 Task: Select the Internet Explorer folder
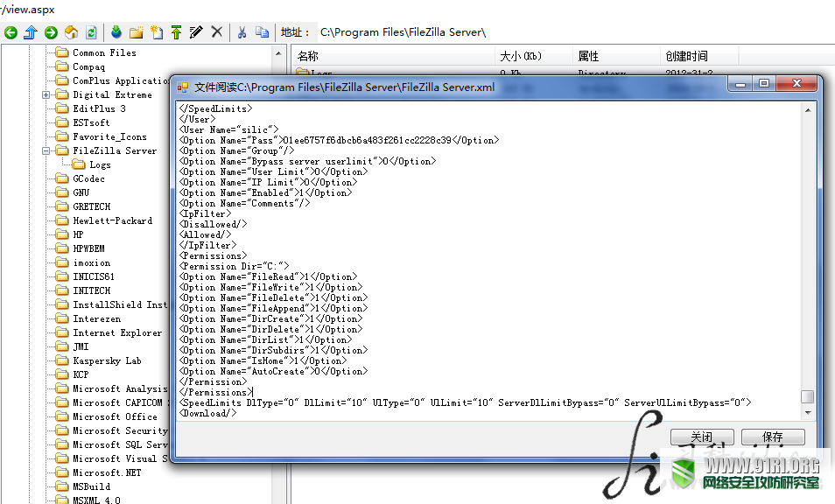point(117,333)
